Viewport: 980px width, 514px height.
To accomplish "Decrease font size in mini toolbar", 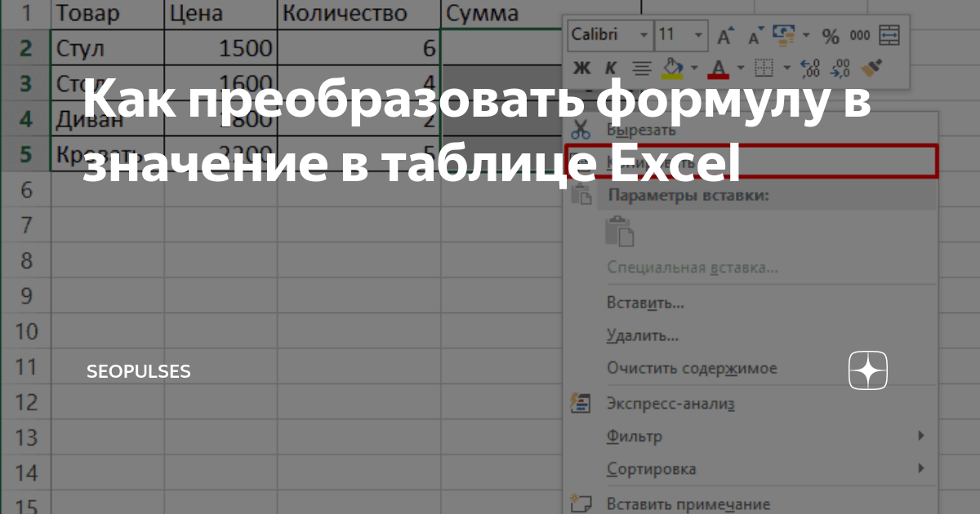I will pos(755,36).
